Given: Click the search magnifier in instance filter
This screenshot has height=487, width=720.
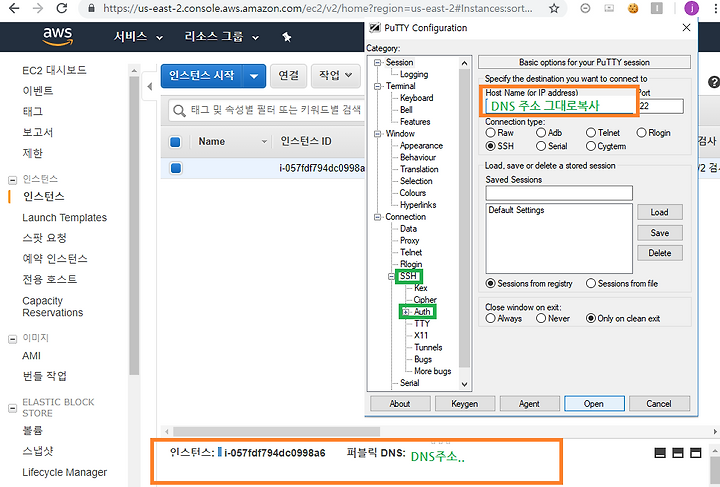Looking at the screenshot, I should pos(179,111).
